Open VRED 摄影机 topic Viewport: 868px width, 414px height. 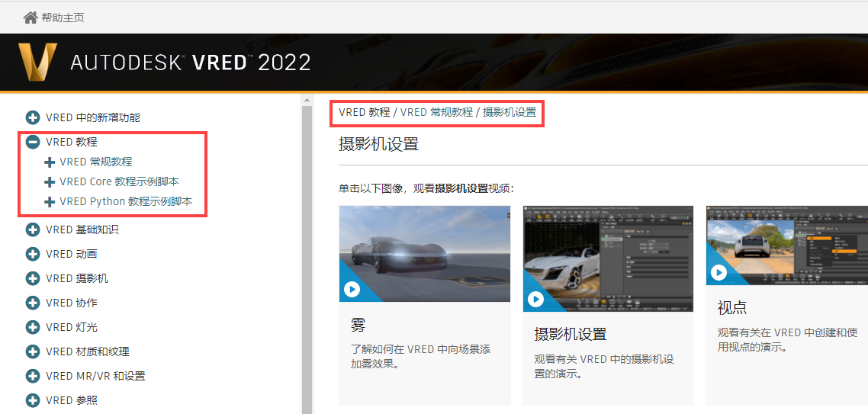(77, 278)
